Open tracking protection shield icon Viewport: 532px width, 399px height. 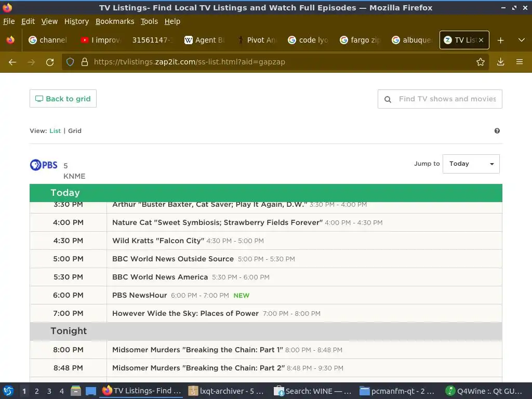pos(70,62)
